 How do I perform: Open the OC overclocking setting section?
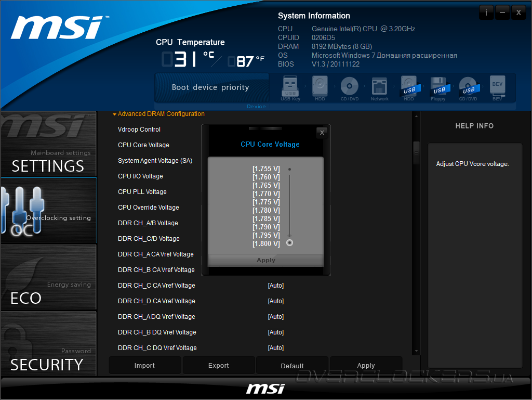pyautogui.click(x=48, y=210)
